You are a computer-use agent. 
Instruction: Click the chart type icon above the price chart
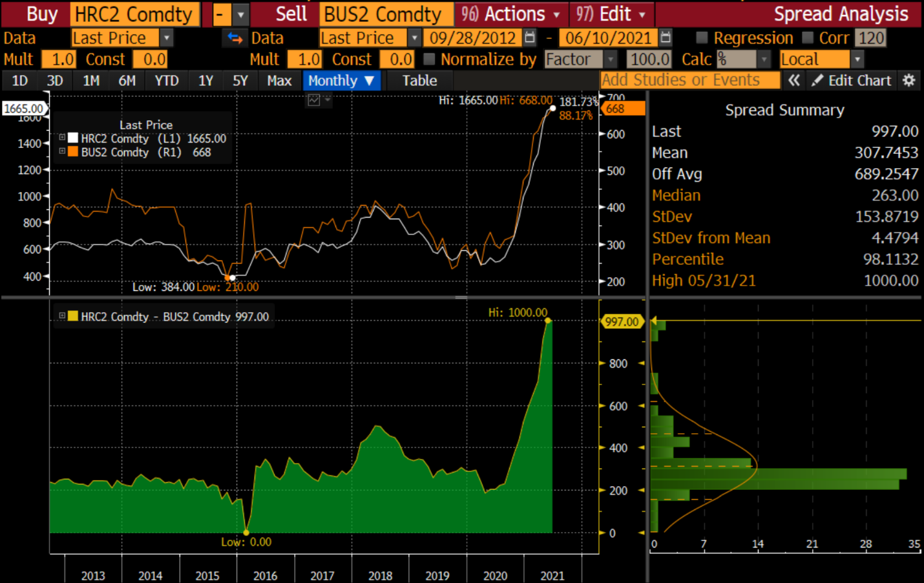pos(314,100)
